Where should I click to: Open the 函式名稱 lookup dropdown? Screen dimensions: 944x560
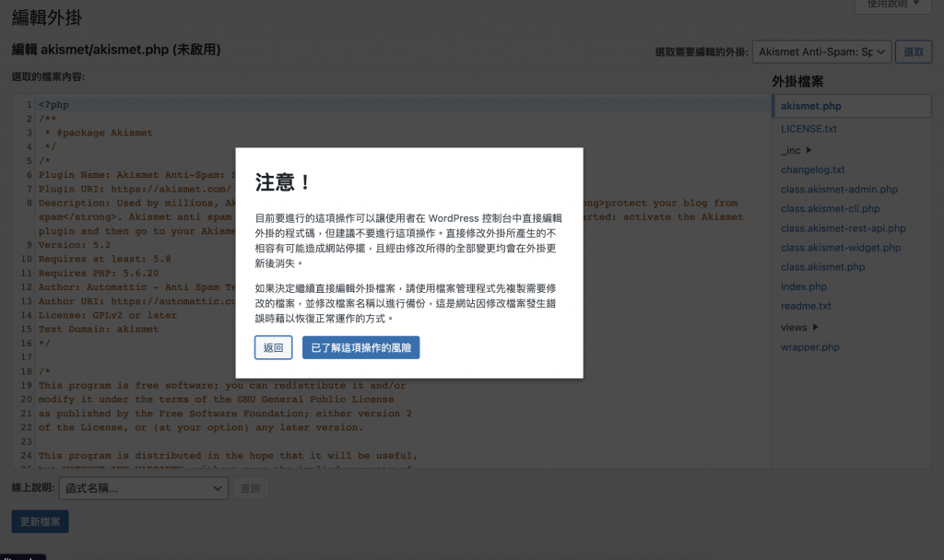click(143, 488)
